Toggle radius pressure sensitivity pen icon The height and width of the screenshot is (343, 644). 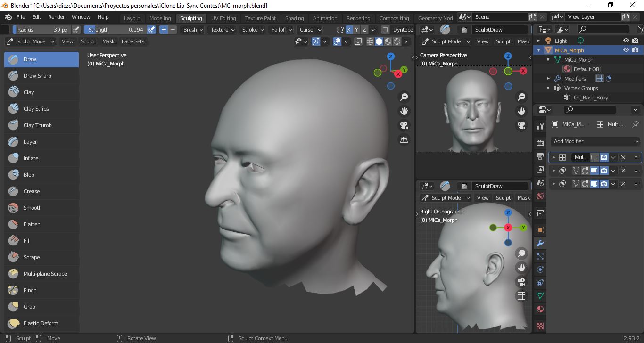76,30
